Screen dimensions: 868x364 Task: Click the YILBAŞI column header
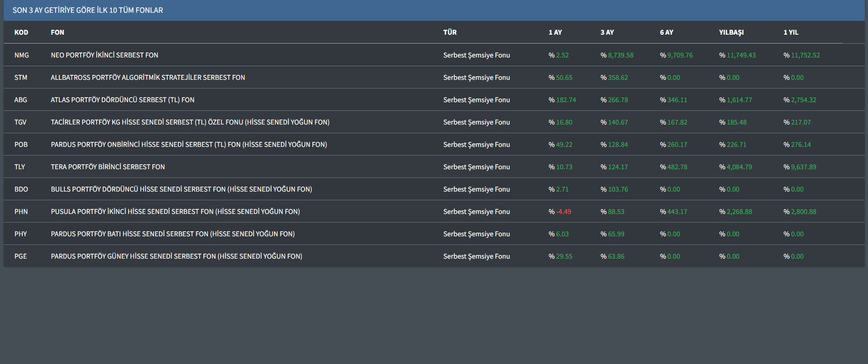pyautogui.click(x=731, y=32)
